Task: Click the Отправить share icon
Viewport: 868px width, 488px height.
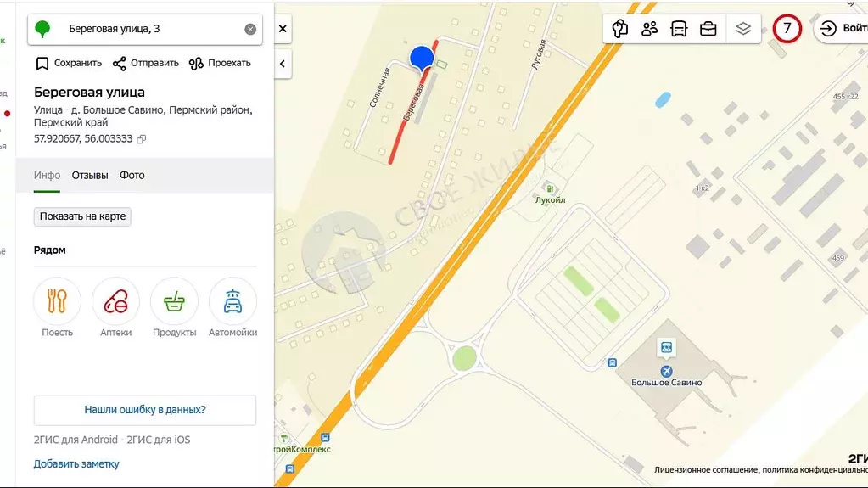Action: (120, 64)
